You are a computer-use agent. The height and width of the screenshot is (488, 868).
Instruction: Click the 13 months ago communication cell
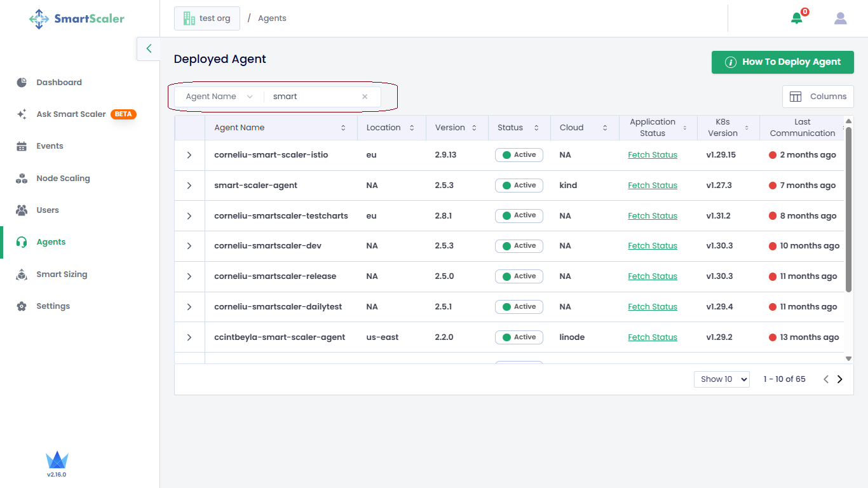pos(804,337)
